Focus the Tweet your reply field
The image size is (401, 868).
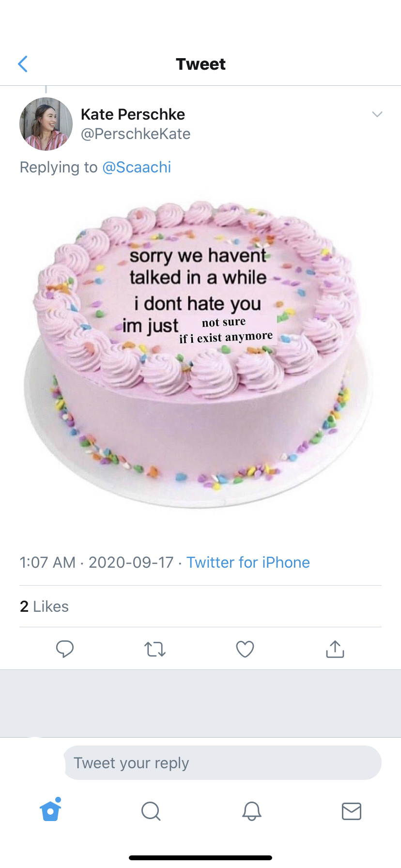(x=222, y=763)
